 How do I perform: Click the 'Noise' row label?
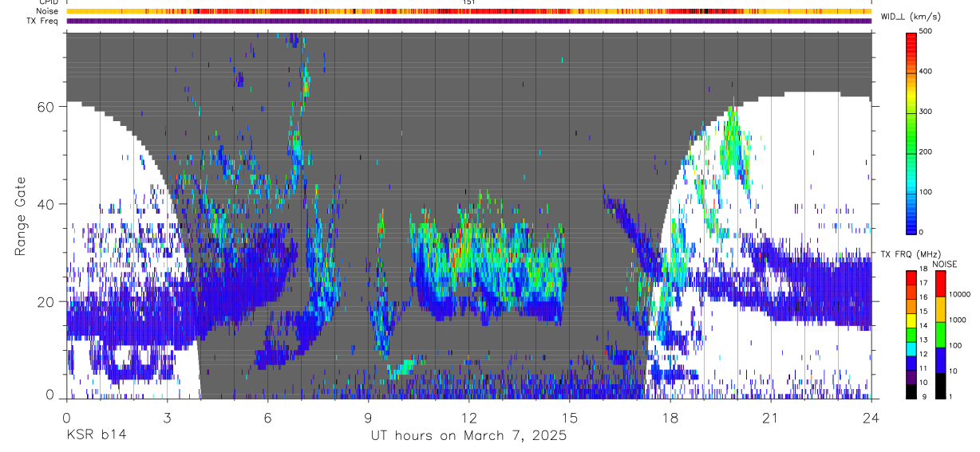tap(47, 11)
